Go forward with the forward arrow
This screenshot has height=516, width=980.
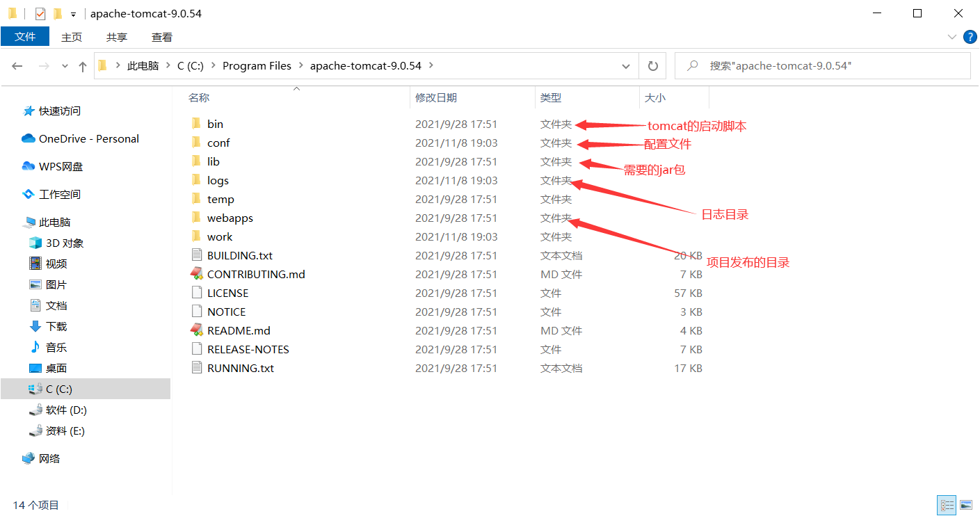pos(43,66)
